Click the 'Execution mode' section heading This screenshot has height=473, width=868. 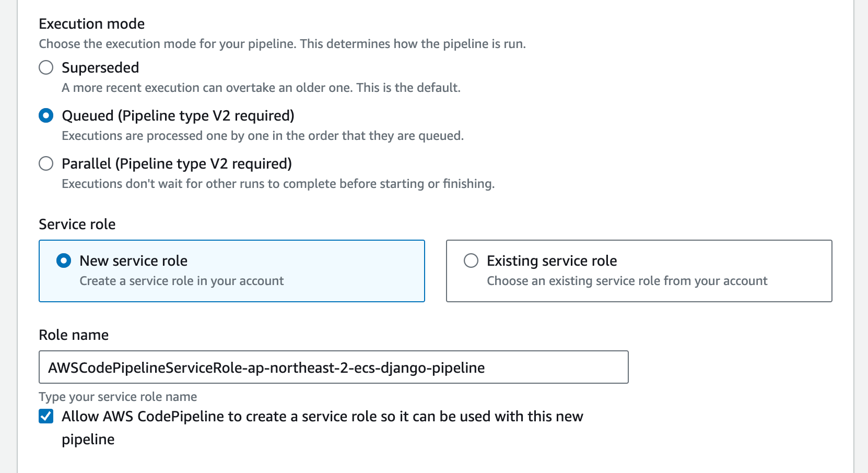[92, 24]
